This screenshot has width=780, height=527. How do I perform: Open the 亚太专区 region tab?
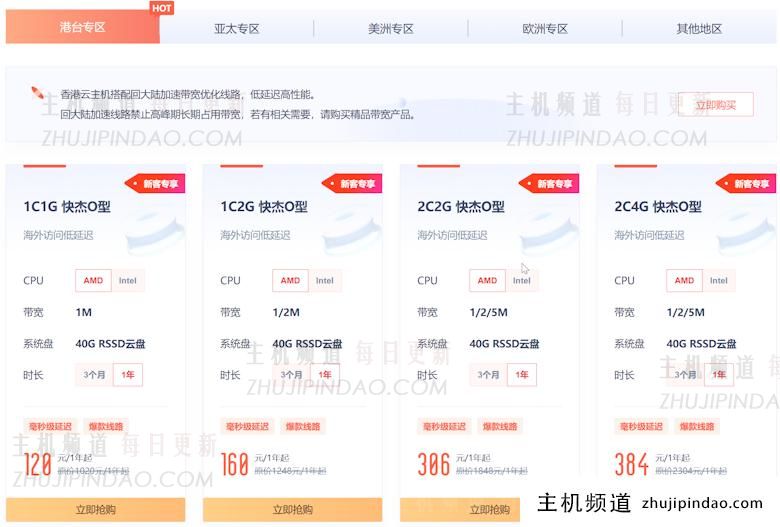[236, 29]
